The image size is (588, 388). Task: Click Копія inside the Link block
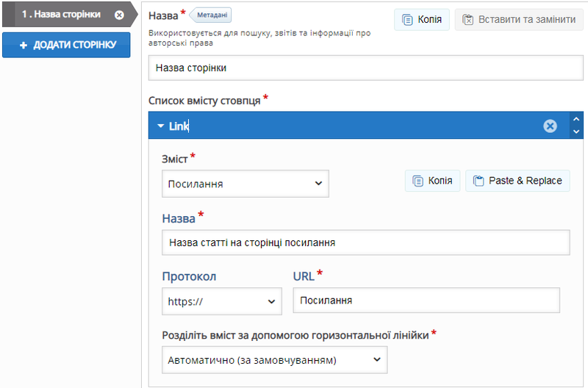click(432, 181)
